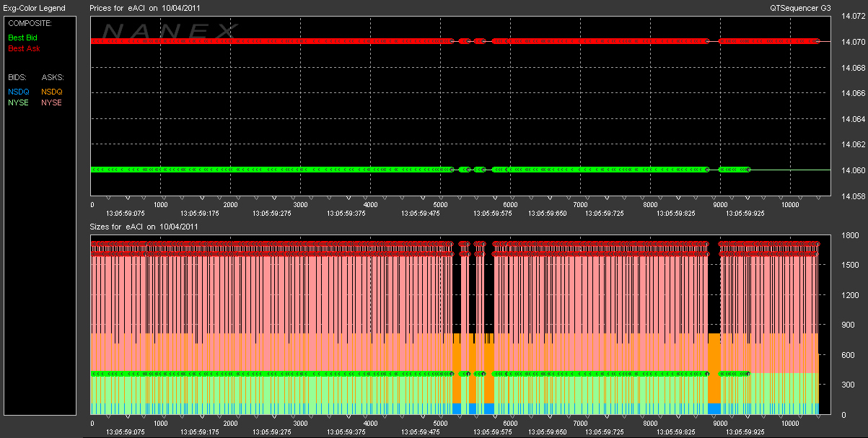Screen dimensions: 868x438
Task: Click the 5000 tick label under Prices chart
Action: 440,205
